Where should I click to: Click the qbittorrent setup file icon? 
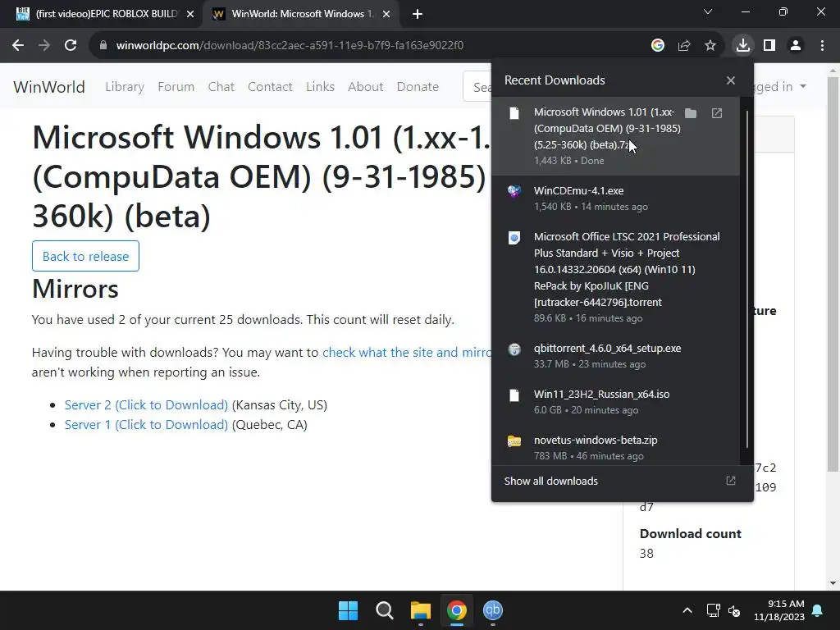pos(514,349)
